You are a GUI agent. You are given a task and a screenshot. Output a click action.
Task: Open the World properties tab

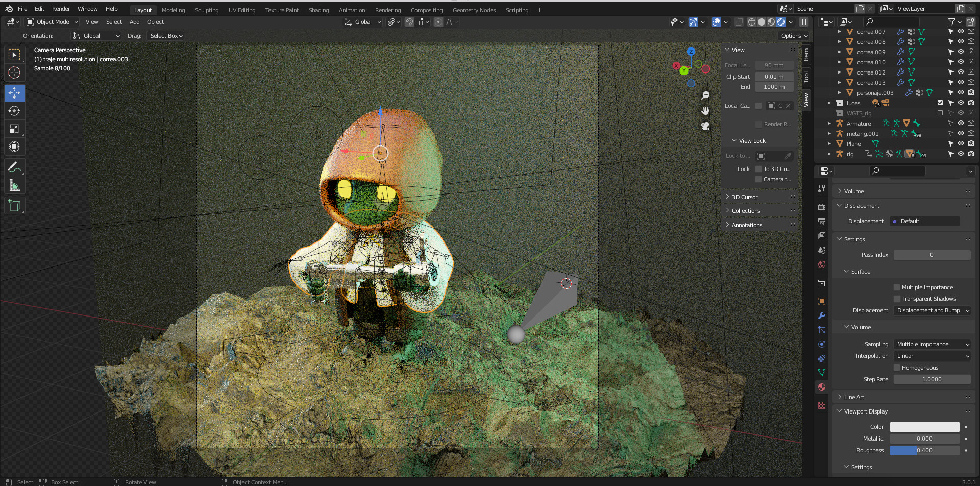coord(822,264)
